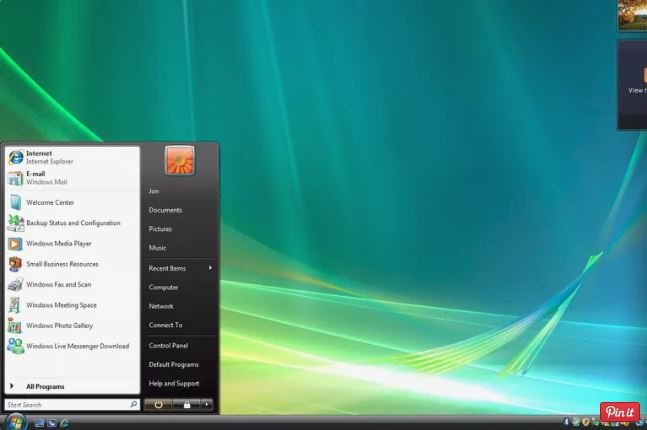Click the red Pin it button
Screen dimensions: 647x430
point(619,412)
